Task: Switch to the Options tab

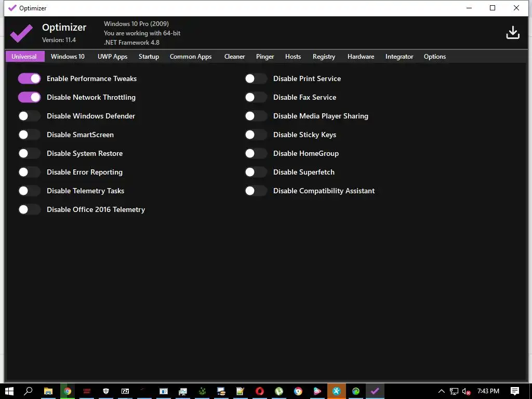Action: point(435,57)
